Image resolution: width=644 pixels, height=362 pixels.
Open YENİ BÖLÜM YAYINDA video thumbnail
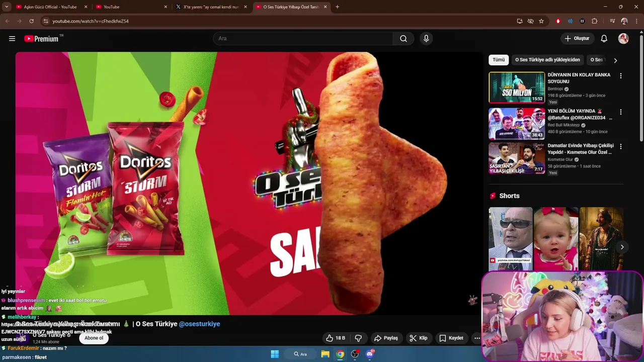[x=517, y=124]
